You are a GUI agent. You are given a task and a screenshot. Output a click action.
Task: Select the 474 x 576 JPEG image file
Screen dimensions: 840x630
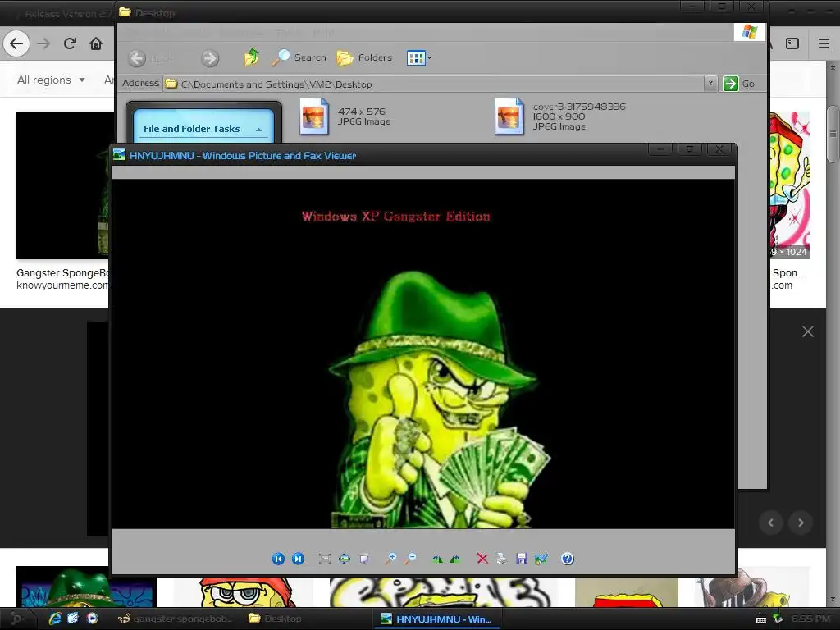coord(345,116)
